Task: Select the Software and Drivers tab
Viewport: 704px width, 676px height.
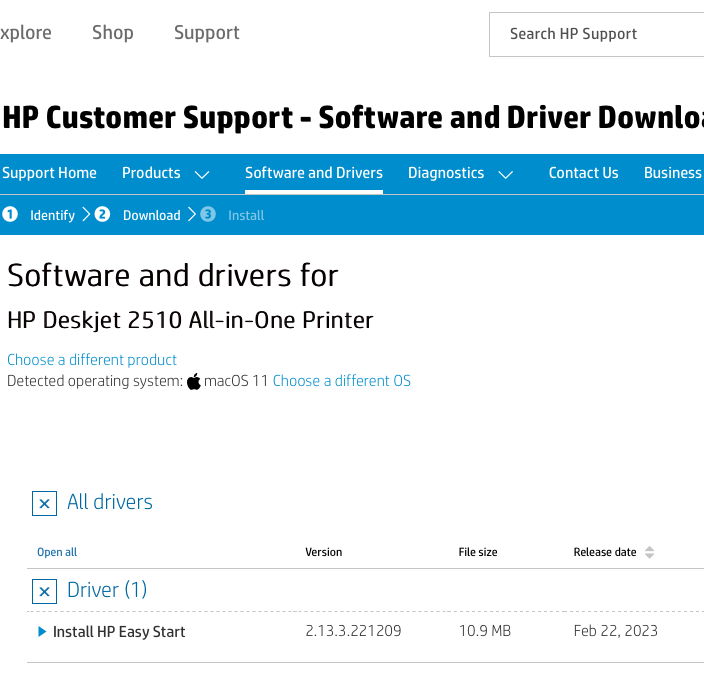Action: 314,173
